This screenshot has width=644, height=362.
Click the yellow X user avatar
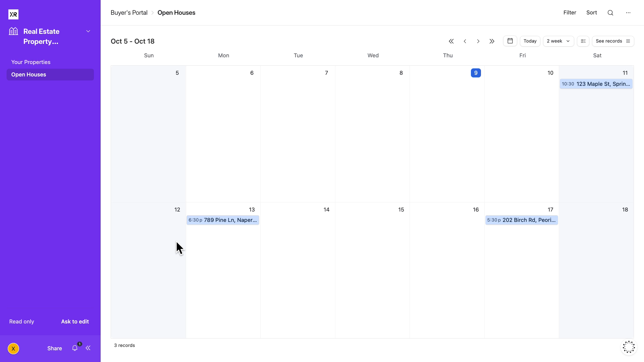pos(13,349)
